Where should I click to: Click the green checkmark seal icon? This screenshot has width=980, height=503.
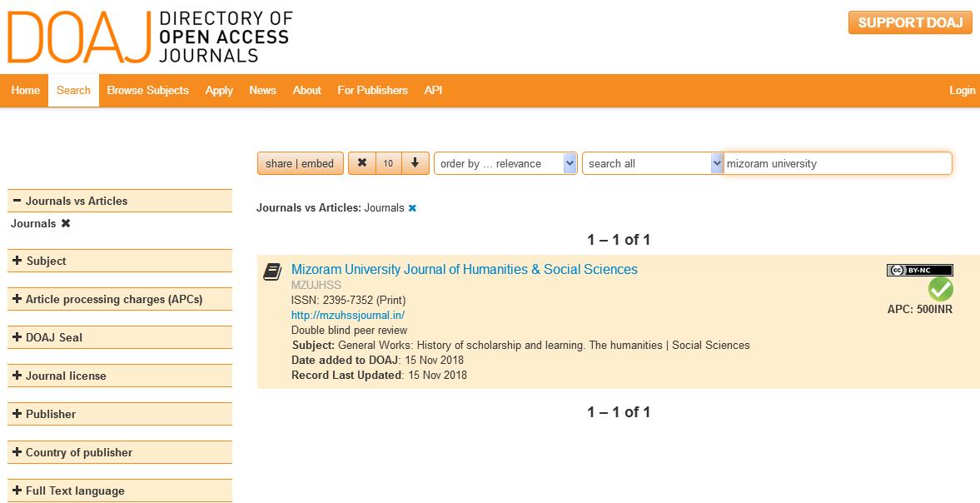[941, 290]
